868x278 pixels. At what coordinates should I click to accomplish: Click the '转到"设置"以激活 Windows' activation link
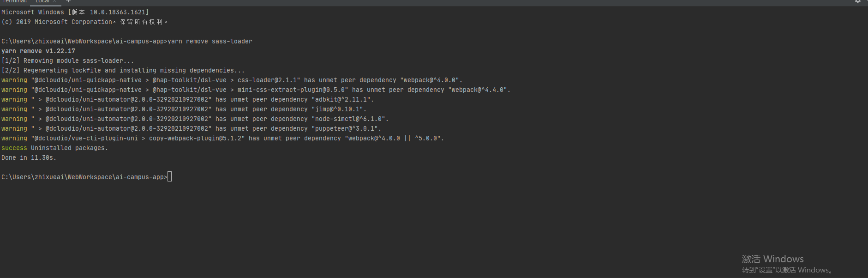pos(786,270)
